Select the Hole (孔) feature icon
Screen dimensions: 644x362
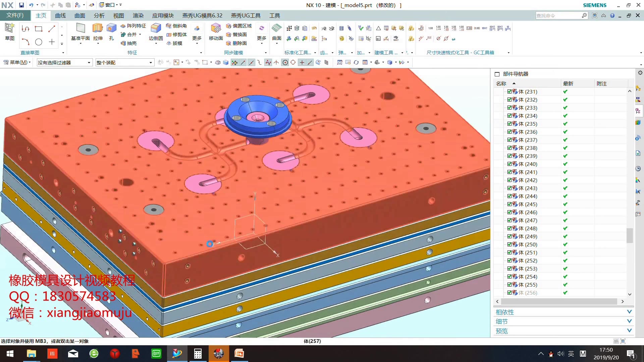click(111, 28)
